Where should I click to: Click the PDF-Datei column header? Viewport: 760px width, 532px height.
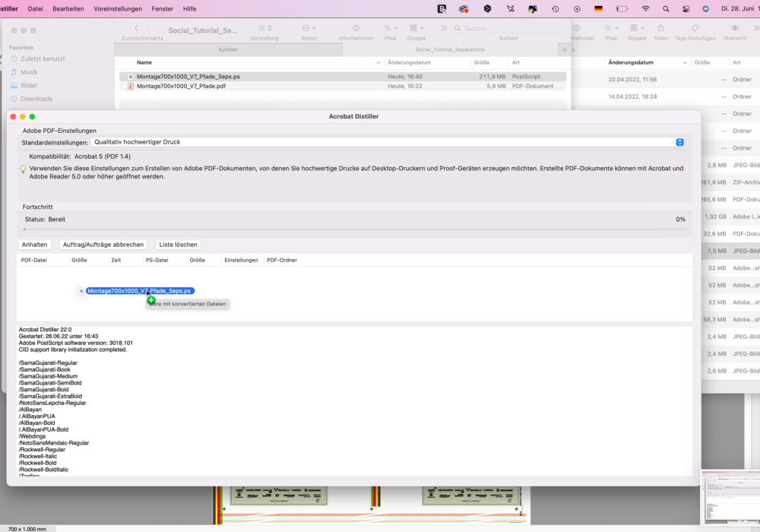click(34, 260)
